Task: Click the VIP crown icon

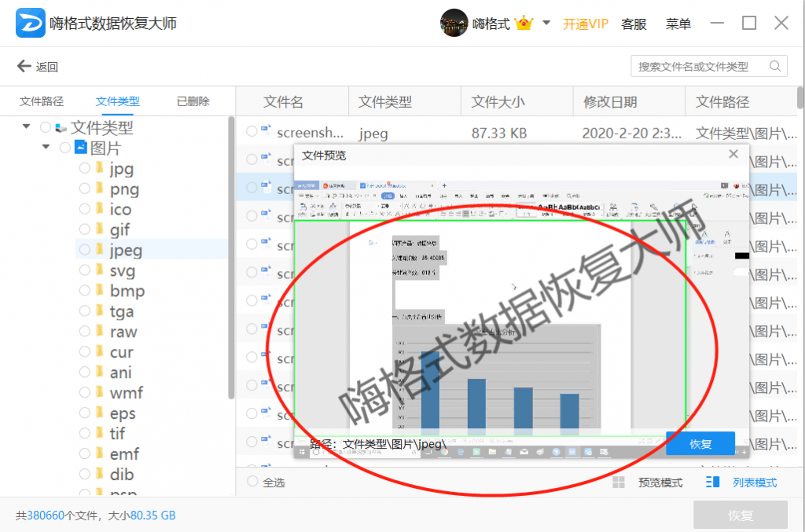Action: (x=524, y=23)
